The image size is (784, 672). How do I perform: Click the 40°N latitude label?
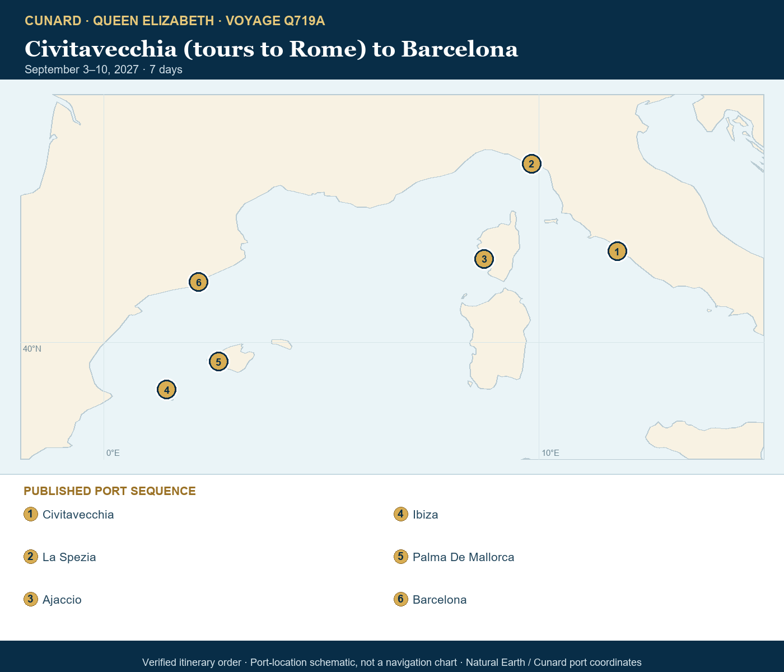point(32,349)
